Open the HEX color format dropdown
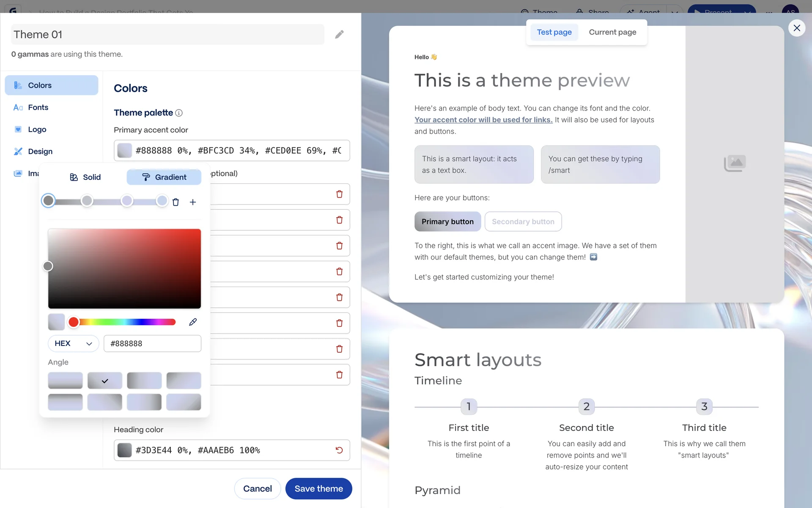 73,343
